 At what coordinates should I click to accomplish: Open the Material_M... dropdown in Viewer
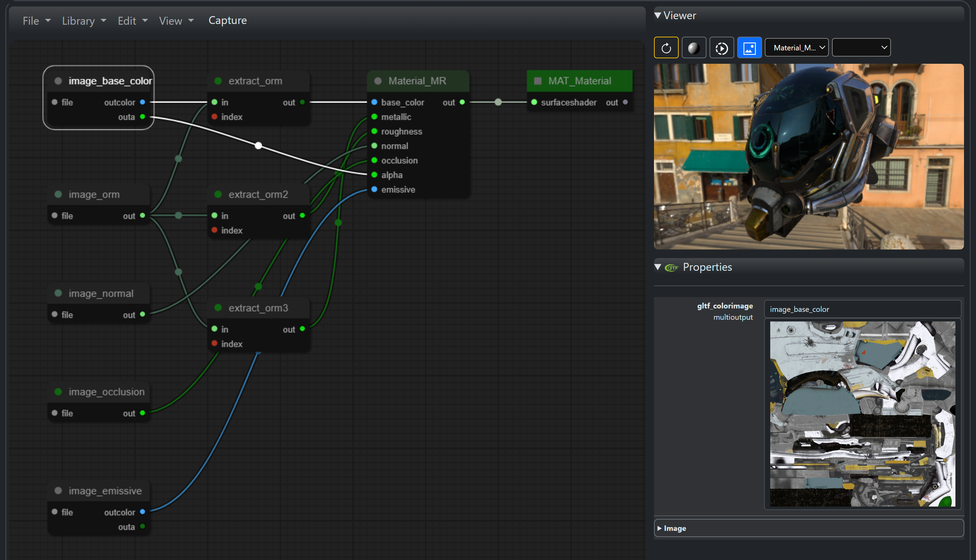click(x=796, y=48)
